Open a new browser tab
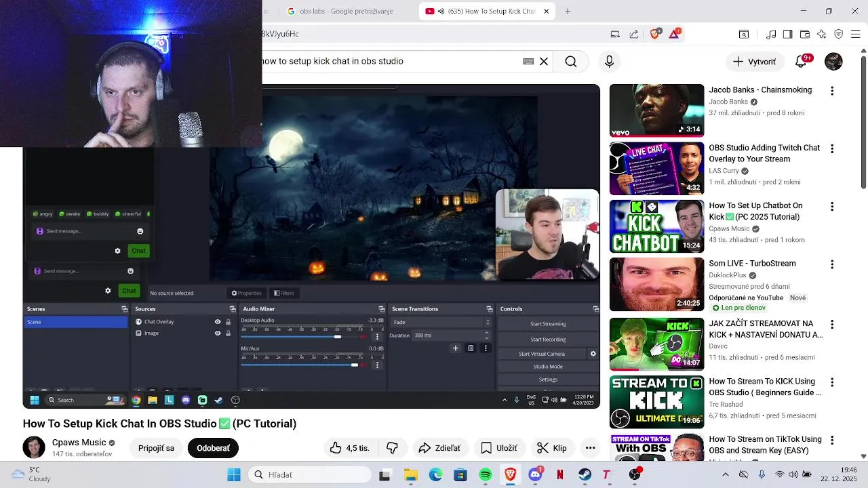Viewport: 868px width, 488px height. tap(568, 11)
